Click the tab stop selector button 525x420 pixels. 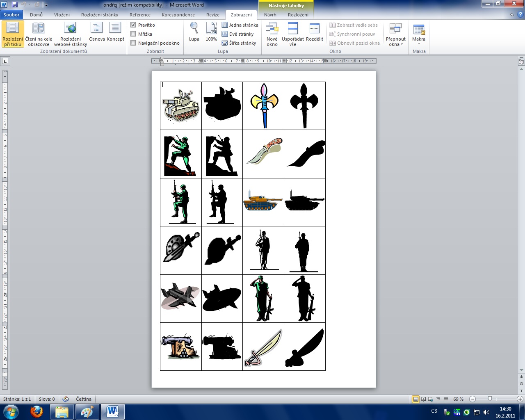coord(5,61)
